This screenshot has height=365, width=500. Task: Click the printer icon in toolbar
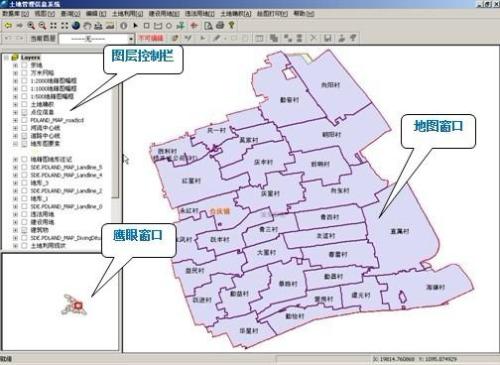coord(220,25)
